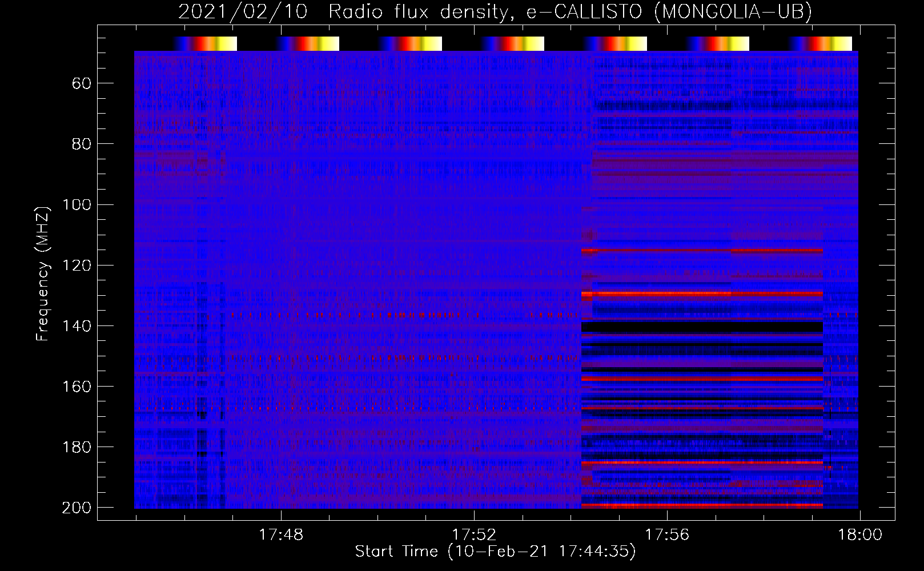Click the 120 frequency tick label

(77, 265)
